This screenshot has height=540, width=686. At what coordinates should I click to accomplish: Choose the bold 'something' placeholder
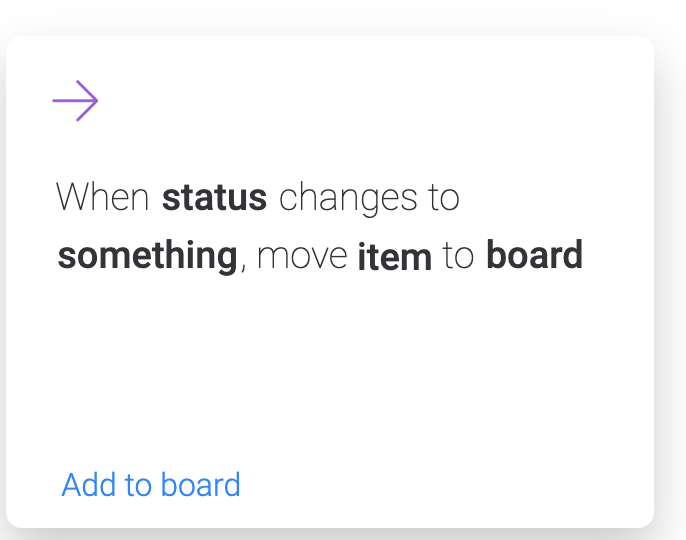coord(147,257)
